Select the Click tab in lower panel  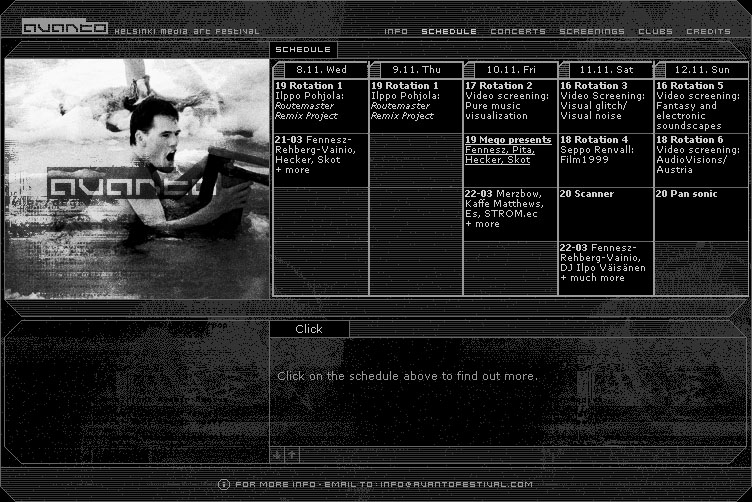coord(309,329)
